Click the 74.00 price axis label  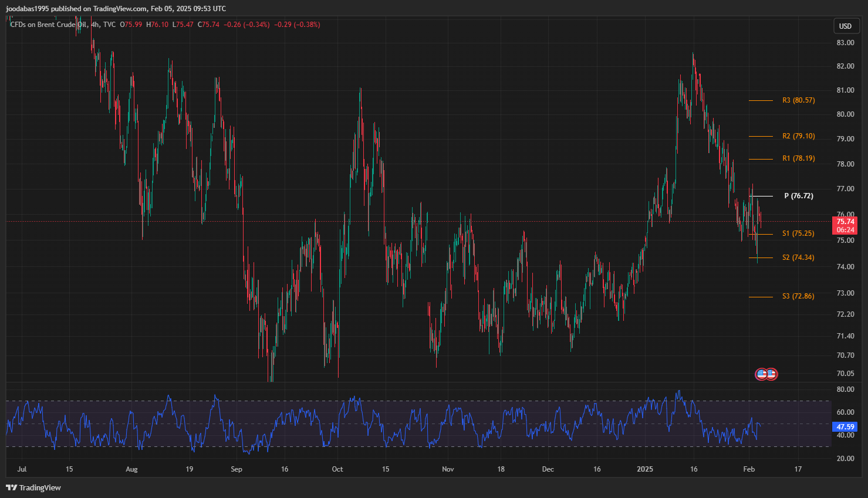(845, 267)
